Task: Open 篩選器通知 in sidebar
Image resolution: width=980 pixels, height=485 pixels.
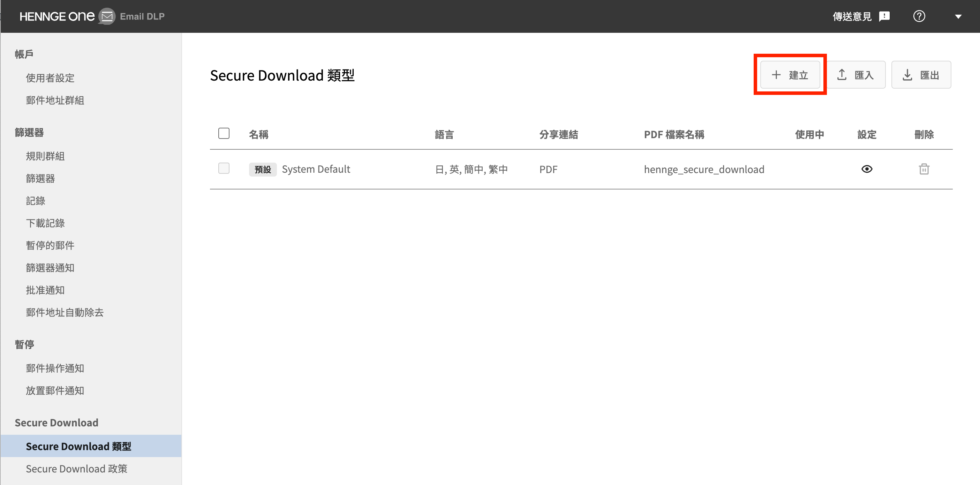Action: pyautogui.click(x=50, y=268)
